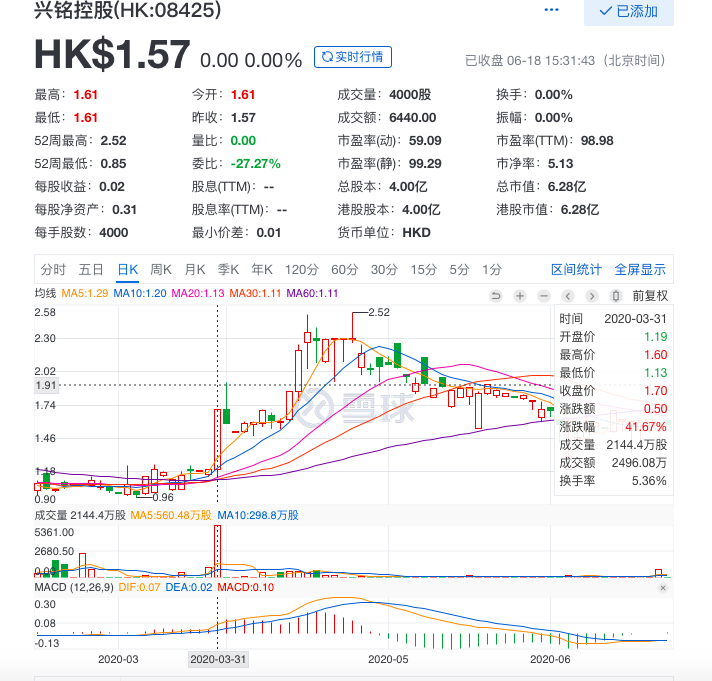Click the volume MA5:560.48万股 label
Viewport: 712px width, 681px height.
point(171,515)
